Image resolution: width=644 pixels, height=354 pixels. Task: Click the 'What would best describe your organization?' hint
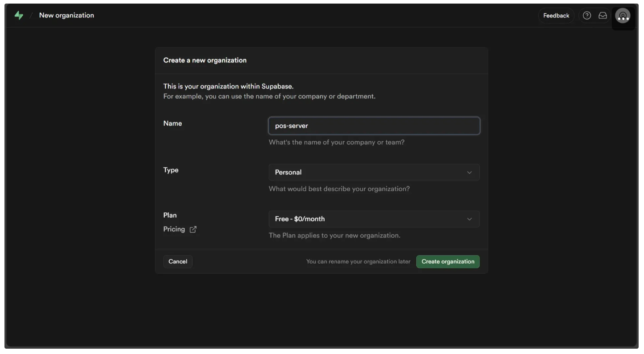point(339,189)
